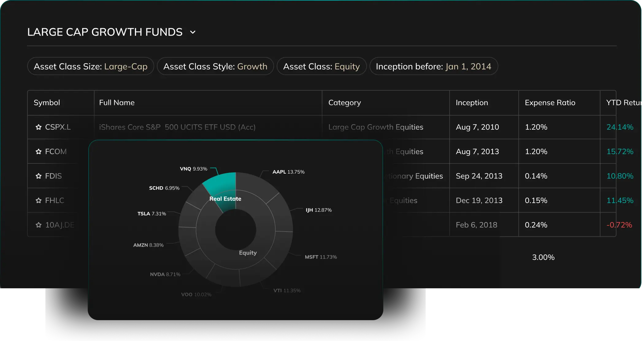Click the VNQ 9.93% chart label
644x341 pixels.
pos(194,169)
